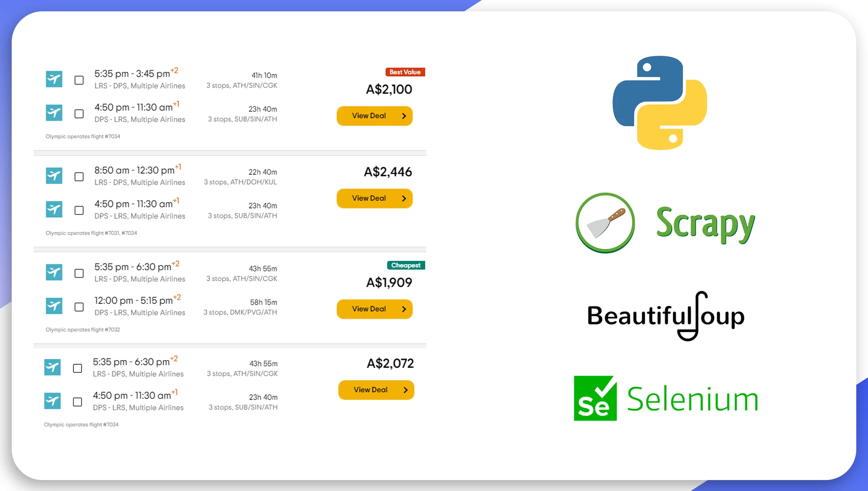The image size is (868, 491).
Task: Click the Scrapy spatula logo
Action: click(605, 223)
